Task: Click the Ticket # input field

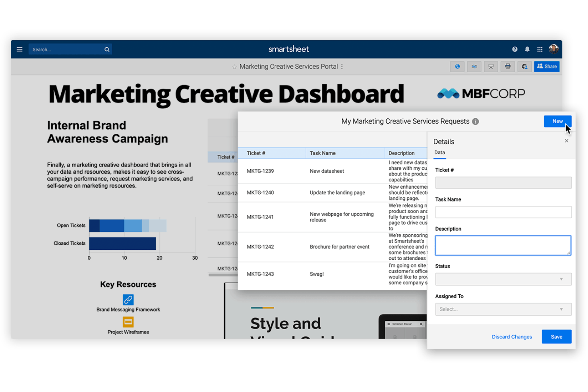Action: pos(503,183)
